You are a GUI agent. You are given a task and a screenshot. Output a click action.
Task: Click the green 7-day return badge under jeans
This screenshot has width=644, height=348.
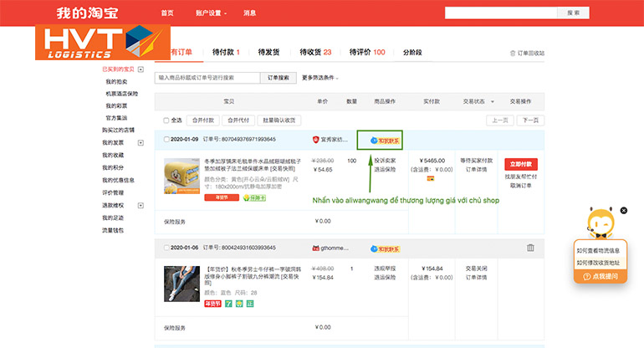[x=228, y=304]
